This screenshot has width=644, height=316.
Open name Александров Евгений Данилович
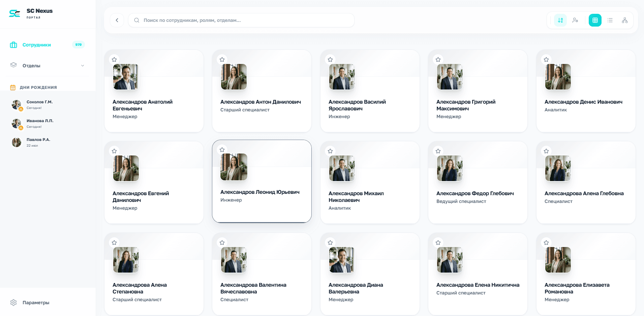pyautogui.click(x=141, y=197)
